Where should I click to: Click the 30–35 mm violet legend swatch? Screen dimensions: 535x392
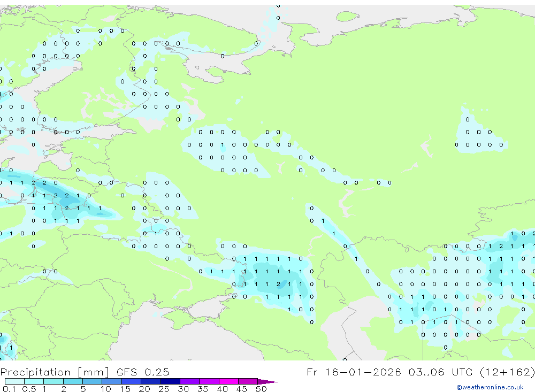pyautogui.click(x=190, y=381)
